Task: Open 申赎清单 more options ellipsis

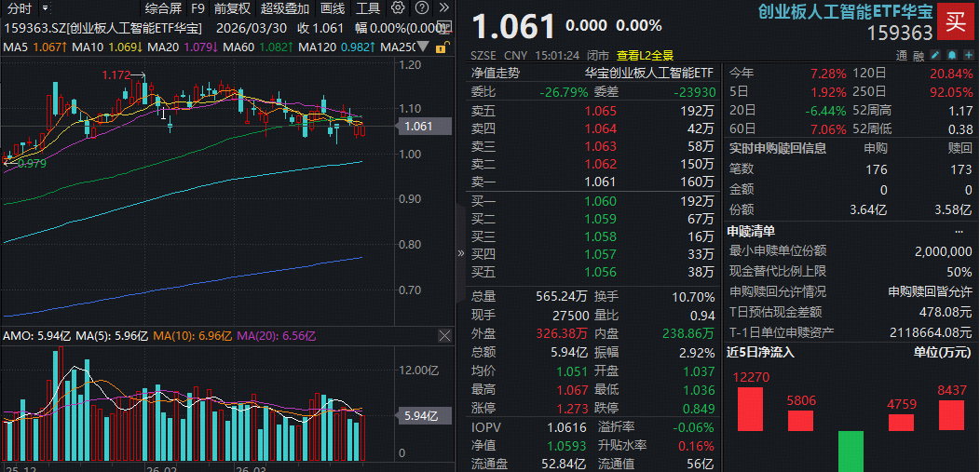Action: [960, 231]
